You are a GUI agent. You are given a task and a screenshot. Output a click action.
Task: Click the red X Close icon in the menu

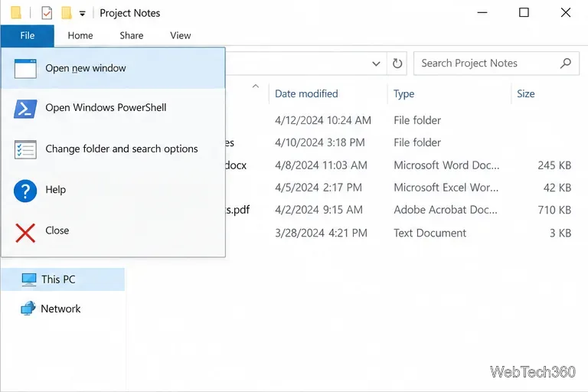tap(25, 233)
